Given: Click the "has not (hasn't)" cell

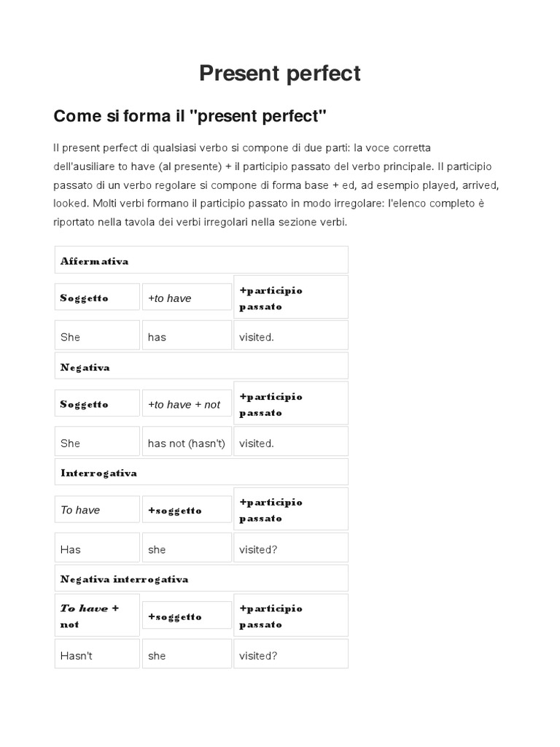Looking at the screenshot, I should (x=187, y=443).
